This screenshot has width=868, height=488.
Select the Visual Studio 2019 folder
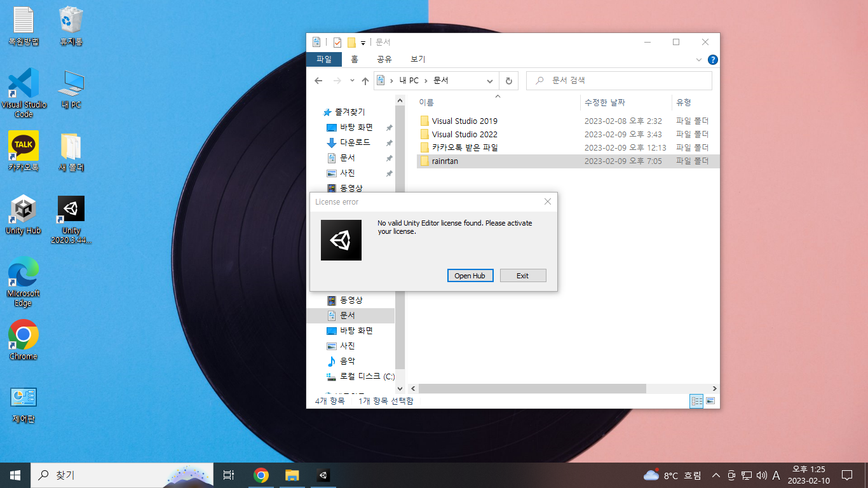pos(464,121)
